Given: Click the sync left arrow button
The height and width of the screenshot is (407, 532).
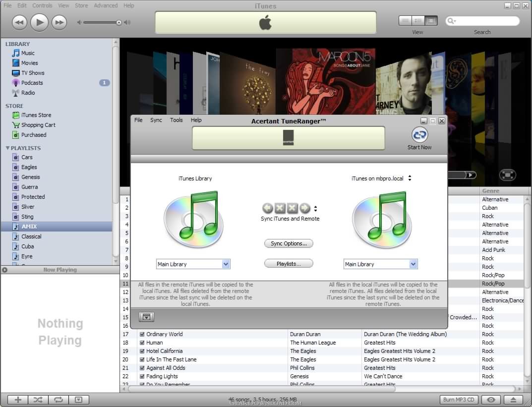Looking at the screenshot, I should 268,208.
